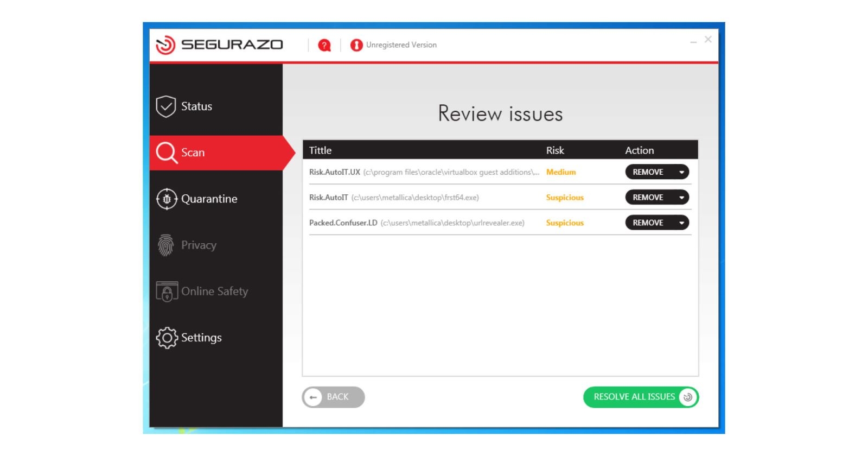This screenshot has height=456, width=868.
Task: Open the Quarantine section label
Action: 209,199
